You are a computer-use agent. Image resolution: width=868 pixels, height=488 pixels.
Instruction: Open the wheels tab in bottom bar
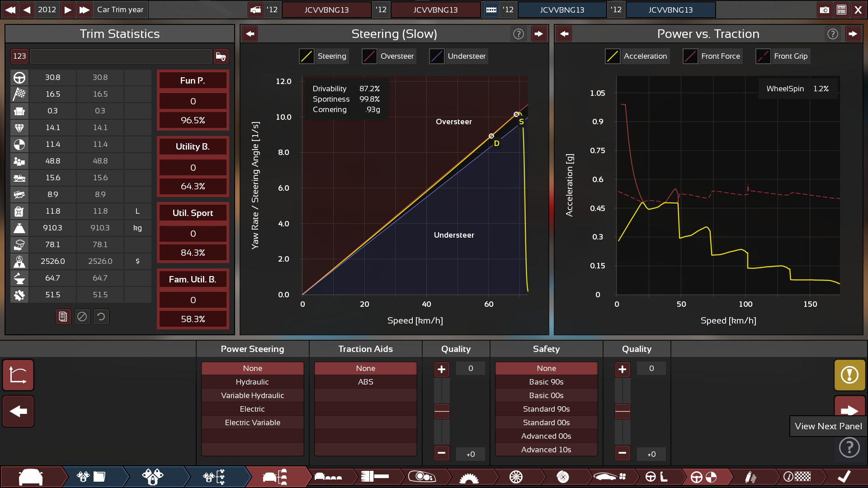[516, 477]
